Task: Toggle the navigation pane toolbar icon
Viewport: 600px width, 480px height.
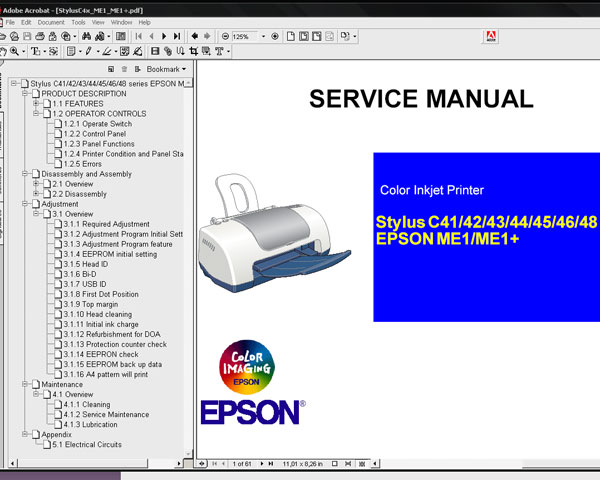Action: [121, 36]
